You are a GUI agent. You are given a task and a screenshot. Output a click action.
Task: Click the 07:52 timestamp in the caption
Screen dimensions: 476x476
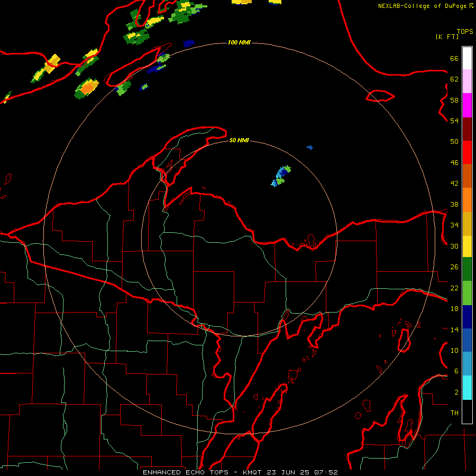tap(326, 472)
